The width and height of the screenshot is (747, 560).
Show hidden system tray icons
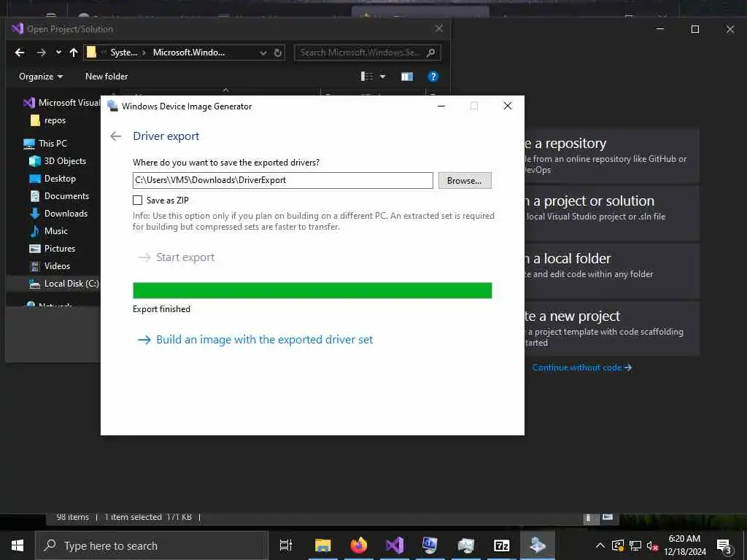(x=600, y=545)
